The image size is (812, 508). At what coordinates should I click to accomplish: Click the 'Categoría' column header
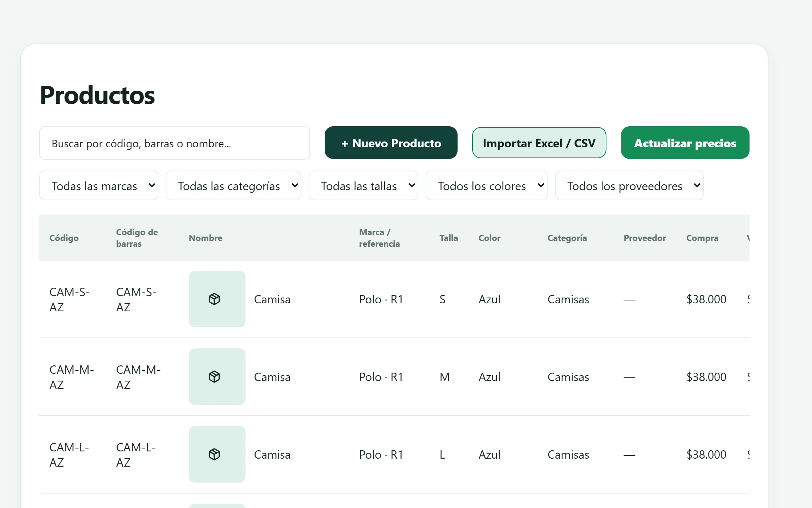coord(567,238)
